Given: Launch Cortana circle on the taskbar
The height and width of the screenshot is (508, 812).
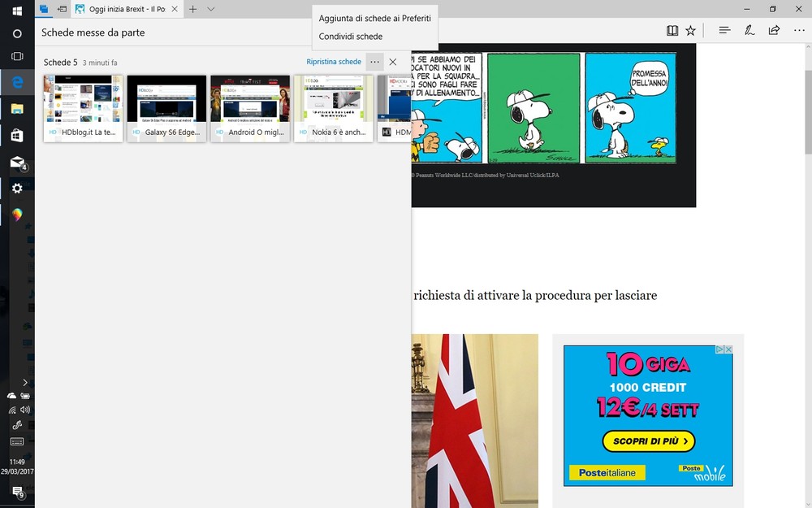Looking at the screenshot, I should [x=17, y=33].
